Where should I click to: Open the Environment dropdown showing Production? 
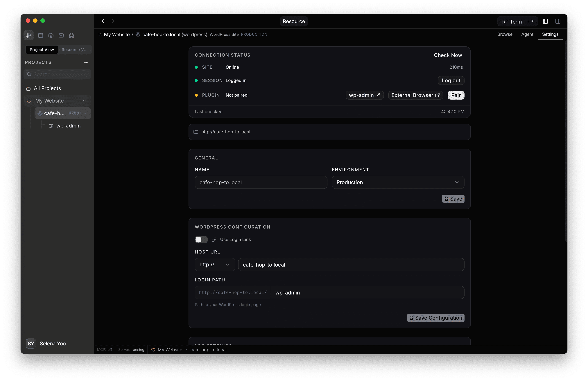pyautogui.click(x=397, y=182)
